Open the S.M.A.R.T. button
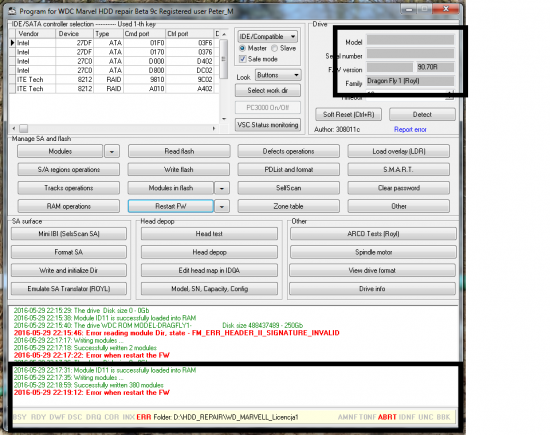 (399, 170)
